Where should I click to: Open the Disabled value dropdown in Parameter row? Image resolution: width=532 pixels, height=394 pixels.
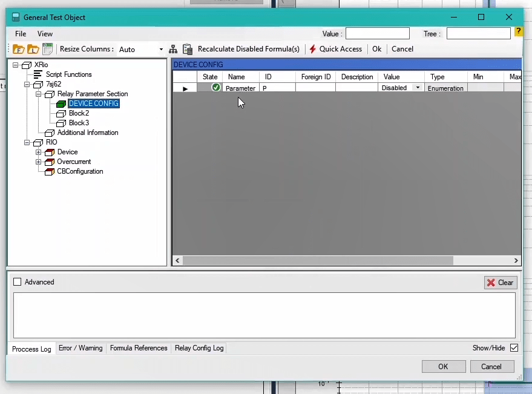click(417, 88)
